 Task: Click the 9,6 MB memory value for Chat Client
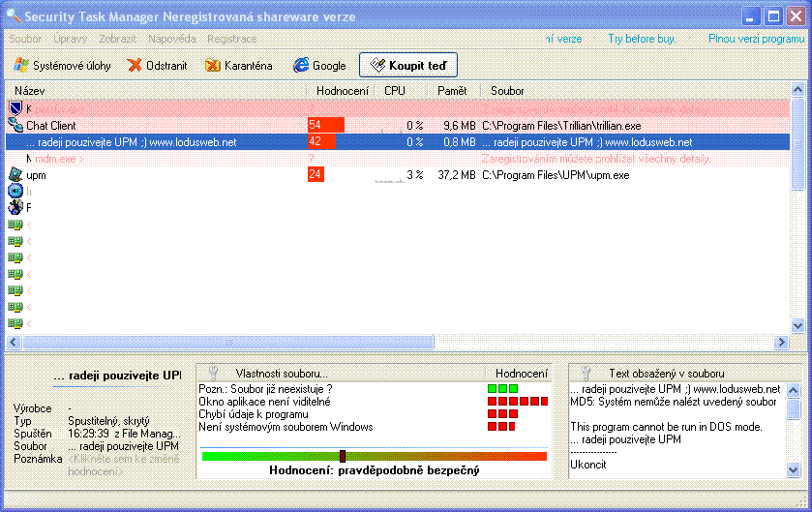[460, 126]
